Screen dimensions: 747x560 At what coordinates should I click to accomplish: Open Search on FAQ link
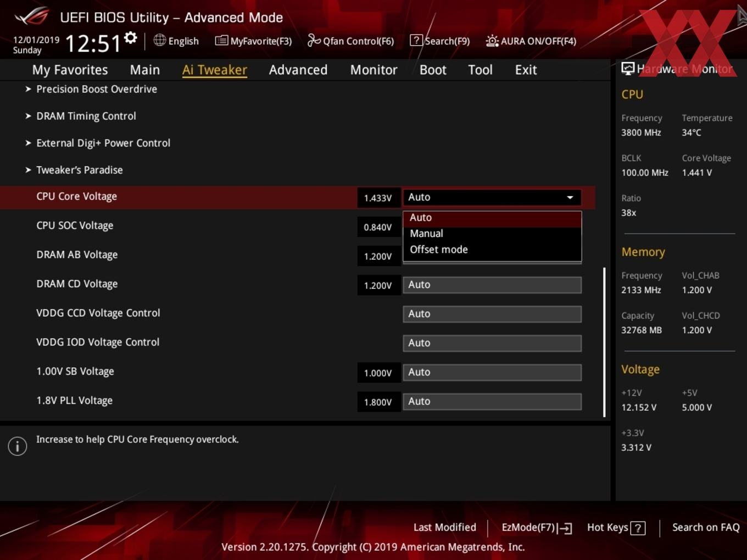click(x=706, y=528)
